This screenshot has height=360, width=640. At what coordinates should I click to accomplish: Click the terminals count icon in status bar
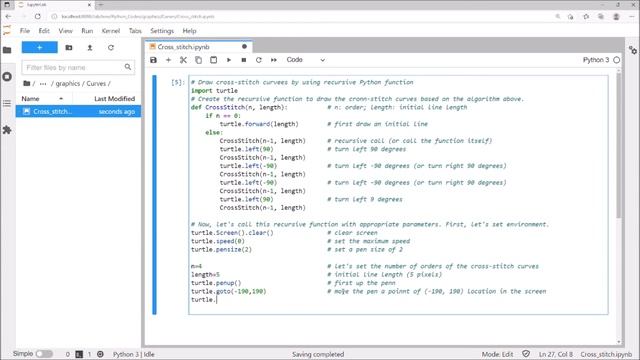(79, 354)
